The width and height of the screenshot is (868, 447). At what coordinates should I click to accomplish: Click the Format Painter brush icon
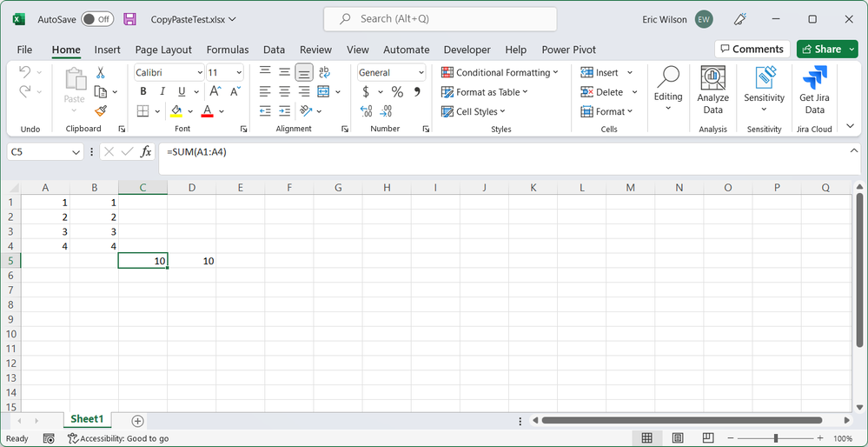pyautogui.click(x=101, y=111)
